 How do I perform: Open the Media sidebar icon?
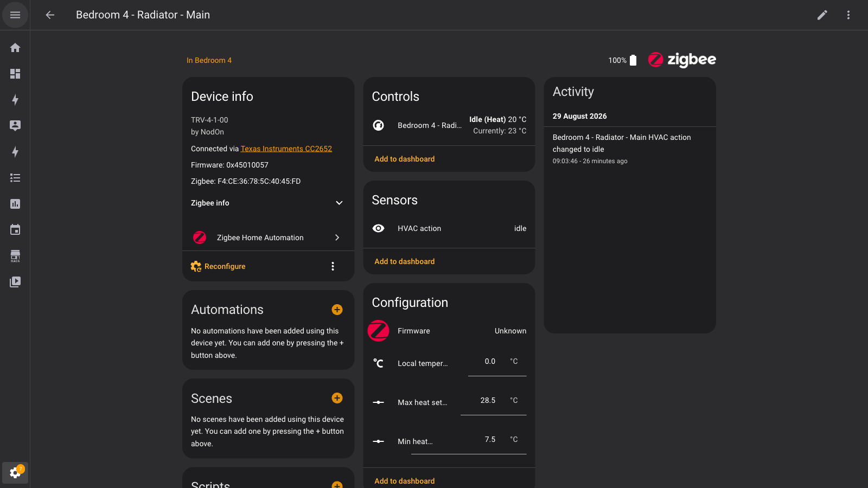tap(15, 282)
